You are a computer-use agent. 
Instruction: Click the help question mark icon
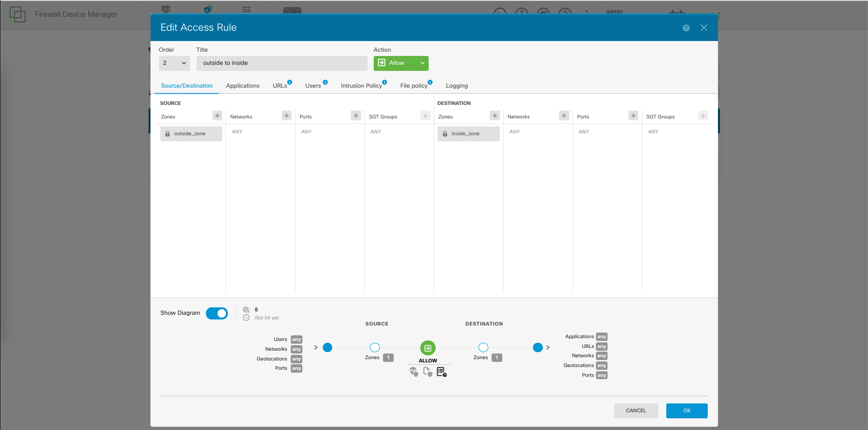[x=686, y=28]
